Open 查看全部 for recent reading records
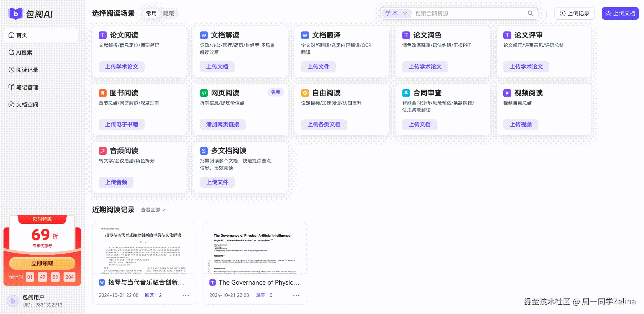Screen dimensions: 644x314 (x=151, y=209)
